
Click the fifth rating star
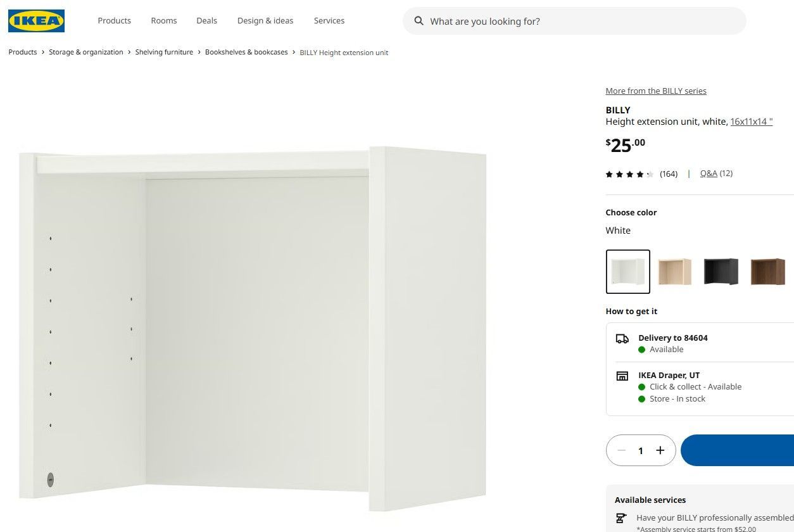pyautogui.click(x=649, y=174)
